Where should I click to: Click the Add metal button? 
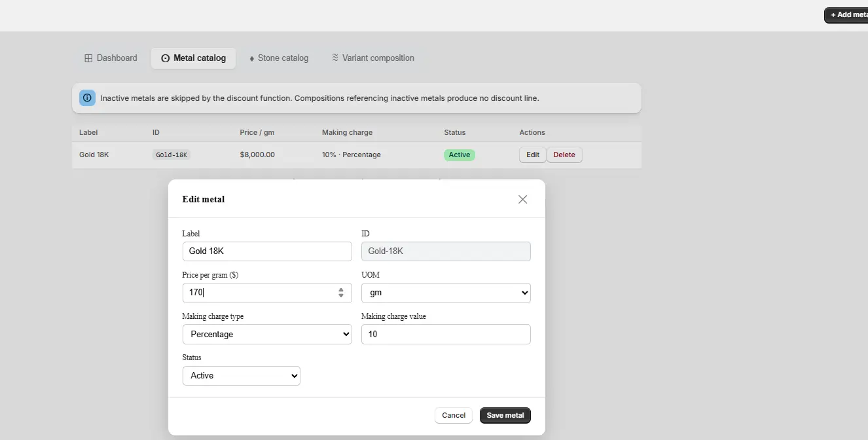pyautogui.click(x=846, y=15)
